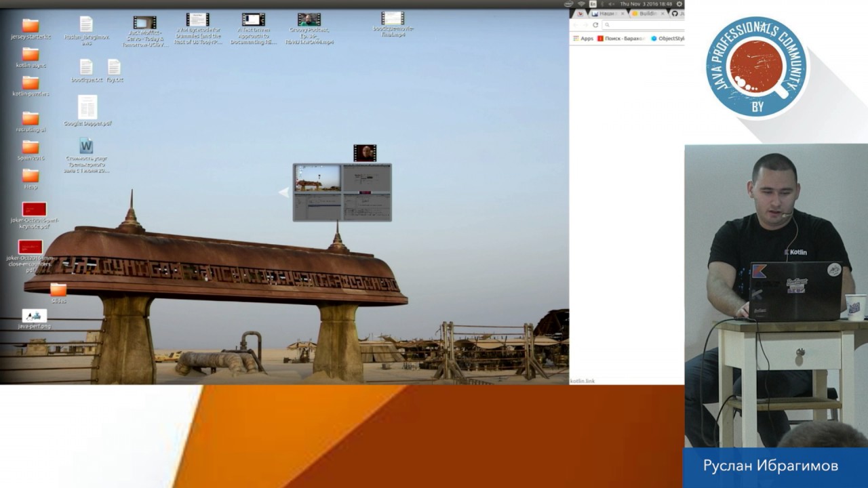Open the kotlin-puzzlers folder icon
Image resolution: width=868 pixels, height=488 pixels.
point(31,83)
